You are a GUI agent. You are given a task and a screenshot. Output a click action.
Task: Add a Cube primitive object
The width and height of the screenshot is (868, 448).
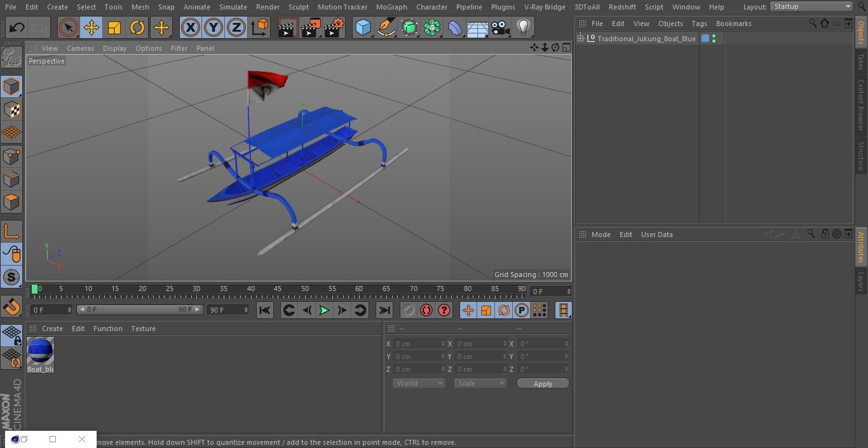pos(363,28)
